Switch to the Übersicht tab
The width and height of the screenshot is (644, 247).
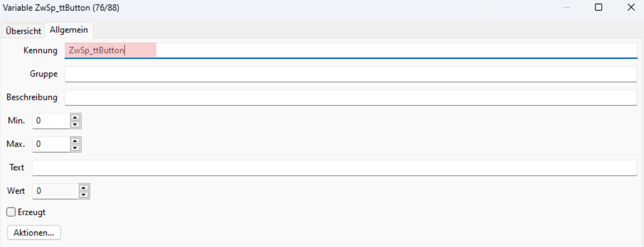(23, 31)
